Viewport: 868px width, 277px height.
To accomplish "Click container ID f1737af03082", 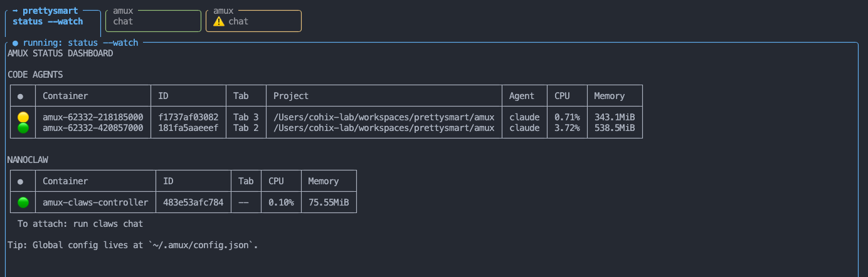I will tap(188, 117).
